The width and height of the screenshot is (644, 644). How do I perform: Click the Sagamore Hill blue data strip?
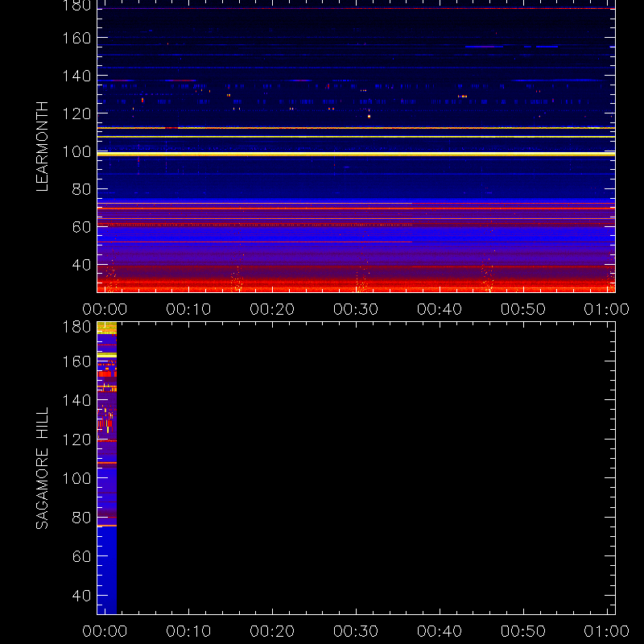point(107,469)
